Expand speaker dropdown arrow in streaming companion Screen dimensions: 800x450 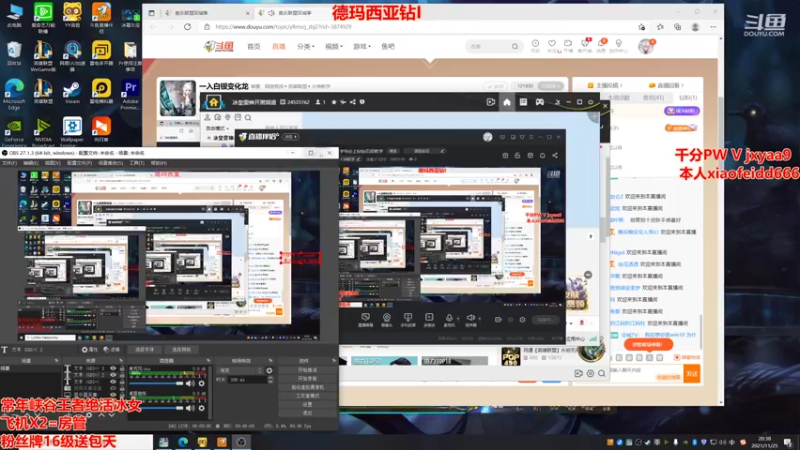click(x=479, y=318)
